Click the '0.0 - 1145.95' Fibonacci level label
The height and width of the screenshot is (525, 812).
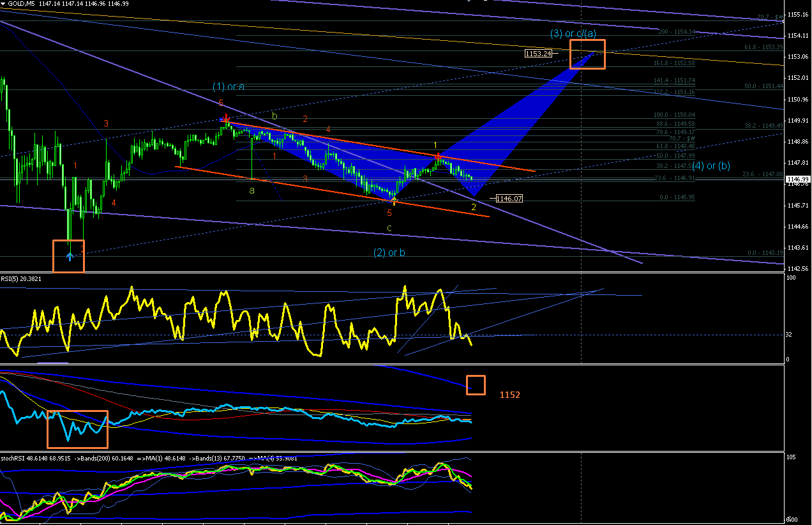tap(676, 197)
